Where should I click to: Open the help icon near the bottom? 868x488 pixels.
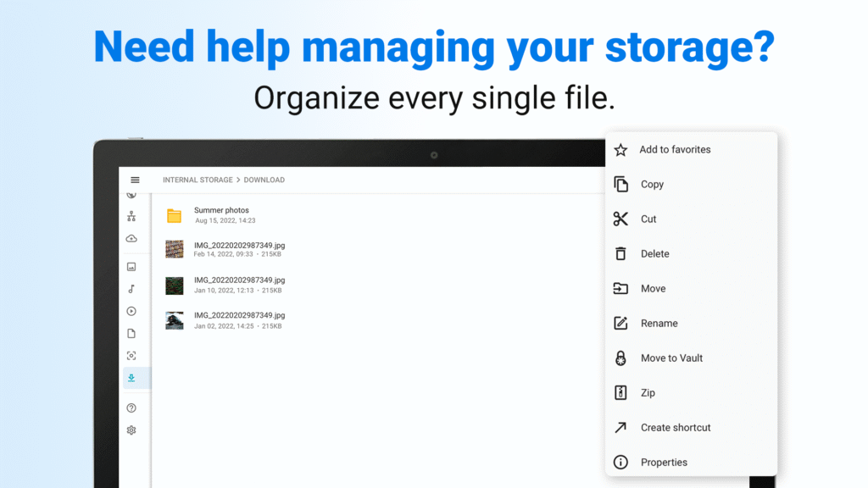click(132, 408)
